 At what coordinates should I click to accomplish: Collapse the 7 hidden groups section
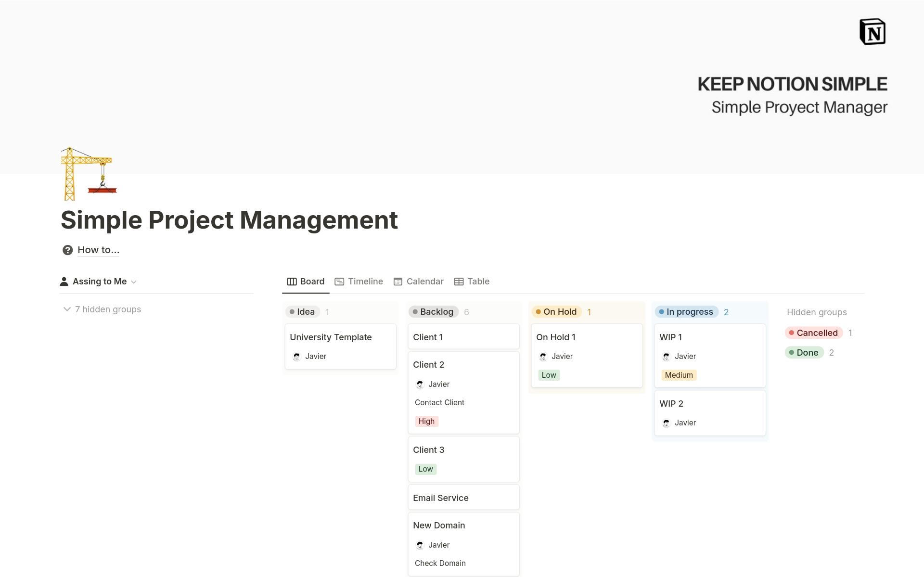67,309
